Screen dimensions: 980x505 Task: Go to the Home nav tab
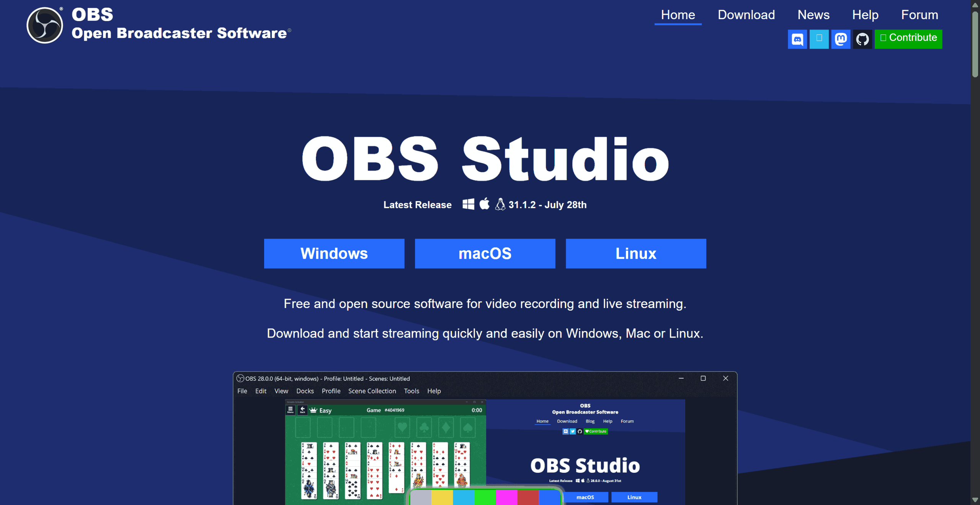point(678,15)
